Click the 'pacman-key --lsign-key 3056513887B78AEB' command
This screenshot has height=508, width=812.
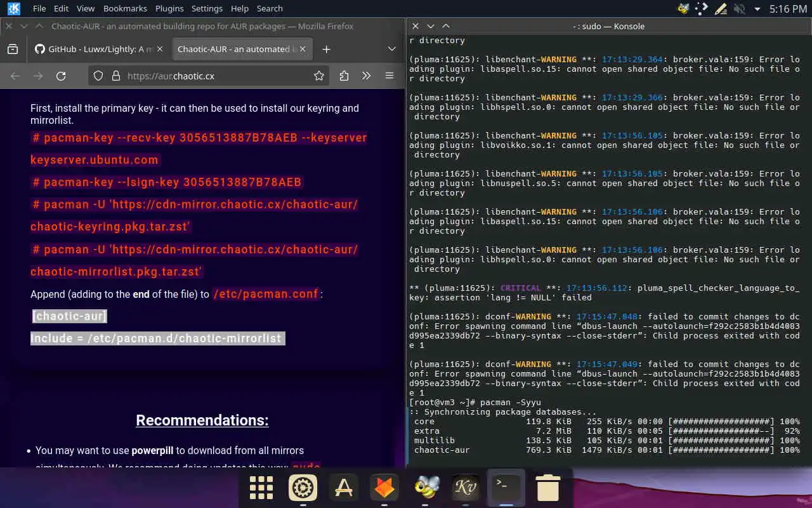pos(167,182)
